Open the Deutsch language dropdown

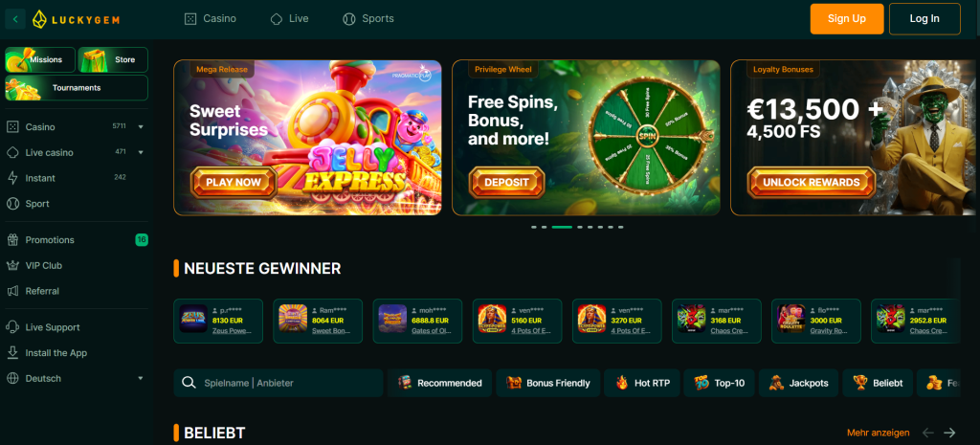pyautogui.click(x=75, y=379)
